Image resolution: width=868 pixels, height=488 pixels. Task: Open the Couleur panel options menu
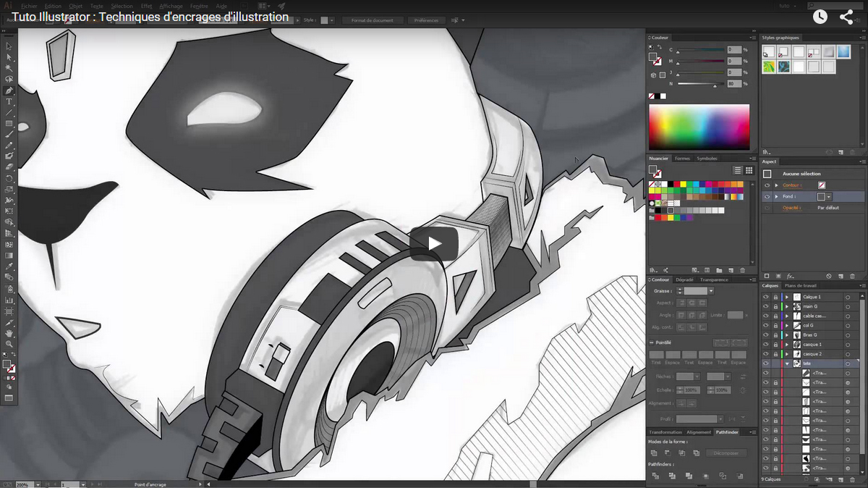coord(754,38)
